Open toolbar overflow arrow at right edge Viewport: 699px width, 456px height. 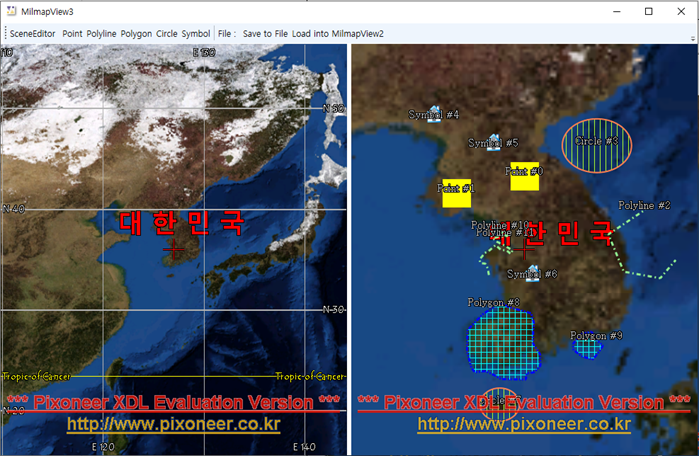[693, 39]
